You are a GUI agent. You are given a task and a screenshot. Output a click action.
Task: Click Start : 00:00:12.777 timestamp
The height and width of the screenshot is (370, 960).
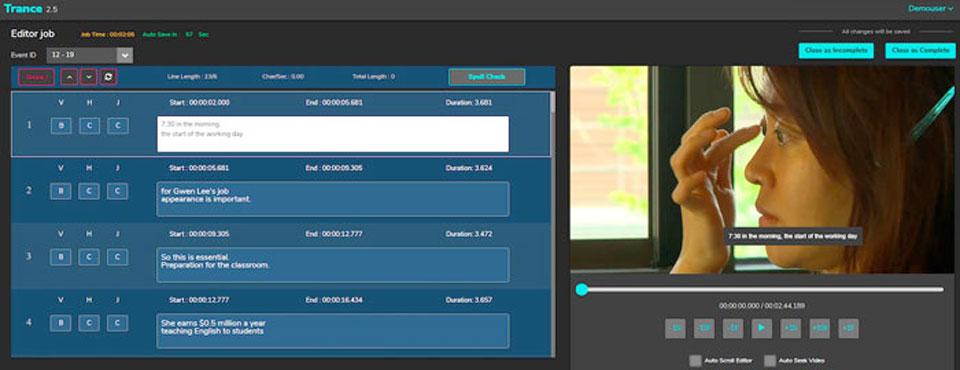(200, 300)
